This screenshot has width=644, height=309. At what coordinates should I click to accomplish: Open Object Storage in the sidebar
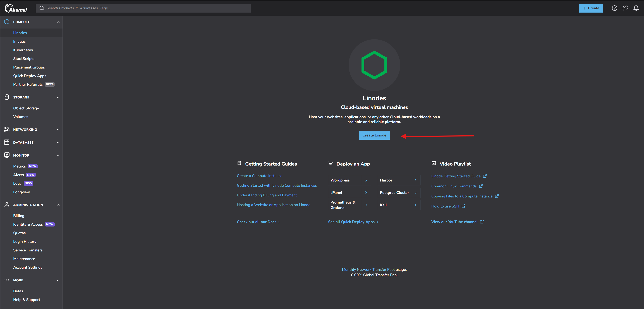click(26, 108)
